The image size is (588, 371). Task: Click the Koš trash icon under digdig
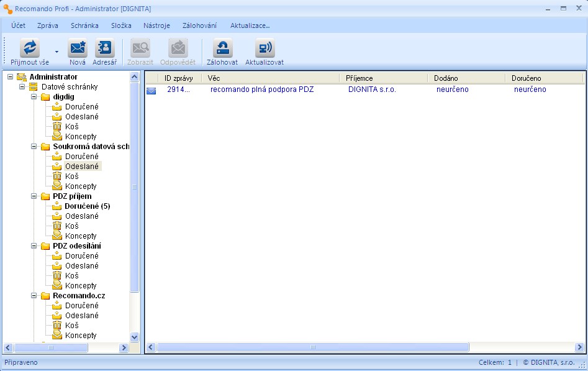click(57, 127)
